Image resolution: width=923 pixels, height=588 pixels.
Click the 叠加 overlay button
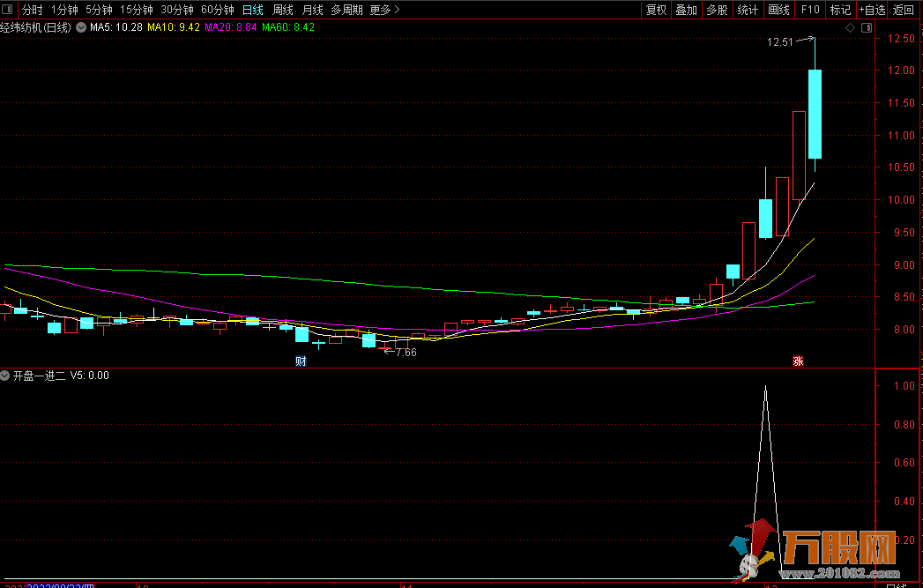[687, 10]
